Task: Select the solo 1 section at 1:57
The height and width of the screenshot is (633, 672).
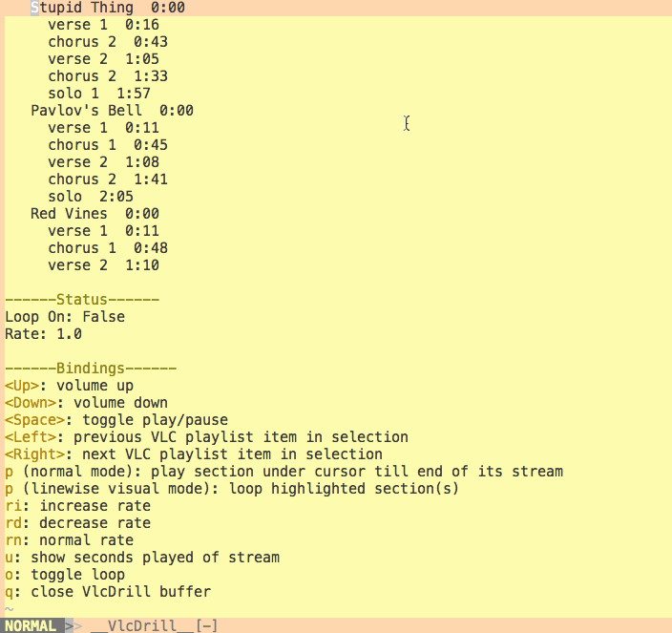Action: click(99, 94)
